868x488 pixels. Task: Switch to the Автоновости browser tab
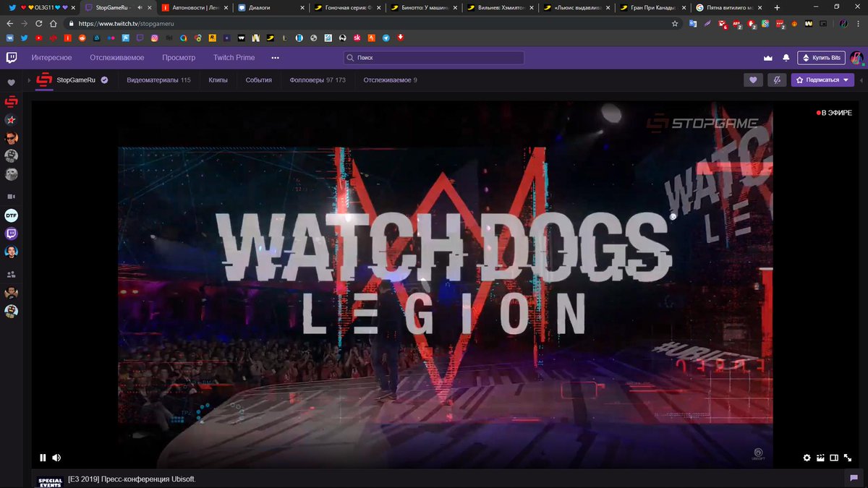point(194,7)
